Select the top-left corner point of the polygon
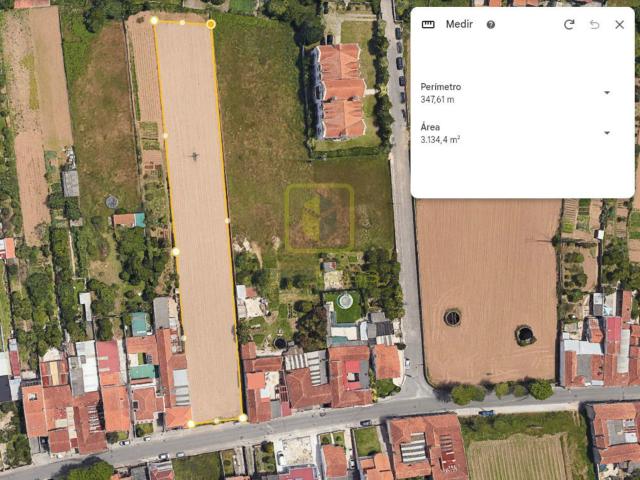The image size is (640, 480). 154,20
